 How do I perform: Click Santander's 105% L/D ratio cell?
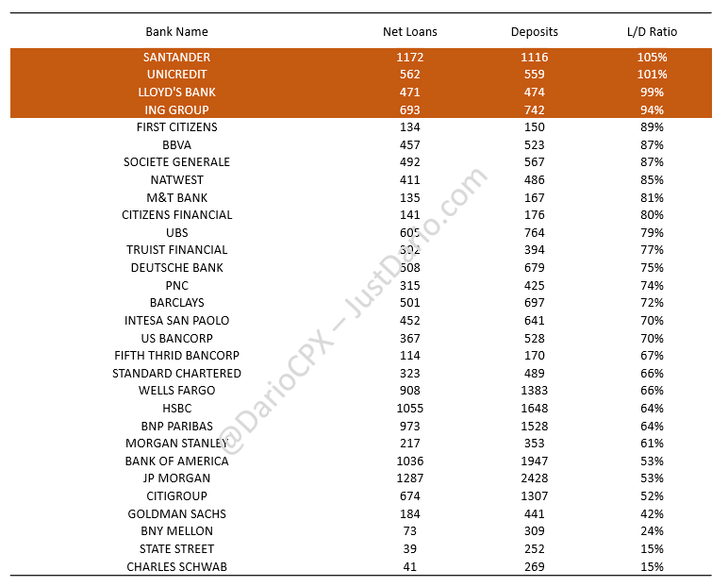pyautogui.click(x=652, y=58)
